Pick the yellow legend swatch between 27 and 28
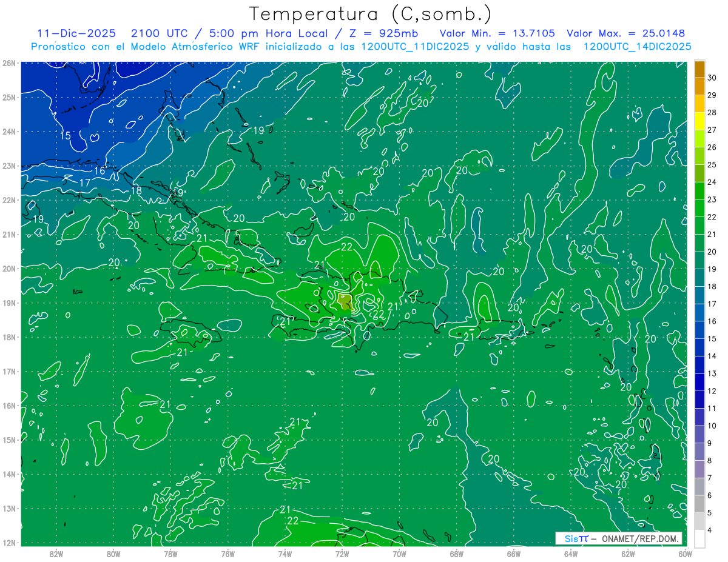This screenshot has height=562, width=728. point(699,121)
